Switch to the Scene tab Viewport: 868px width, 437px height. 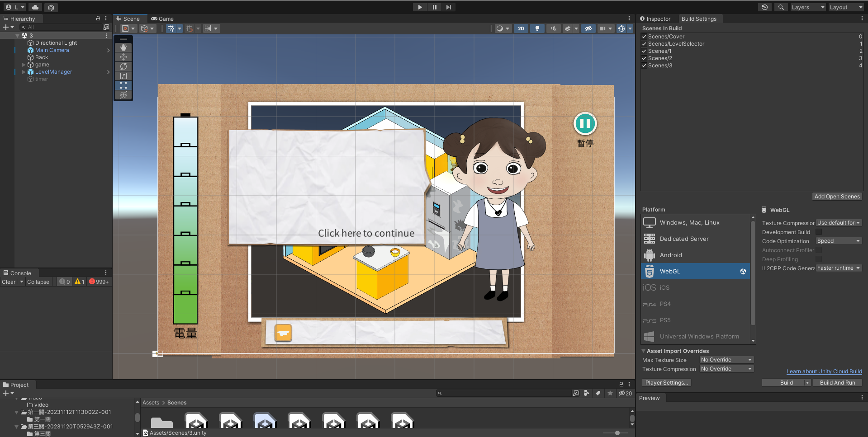tap(128, 19)
